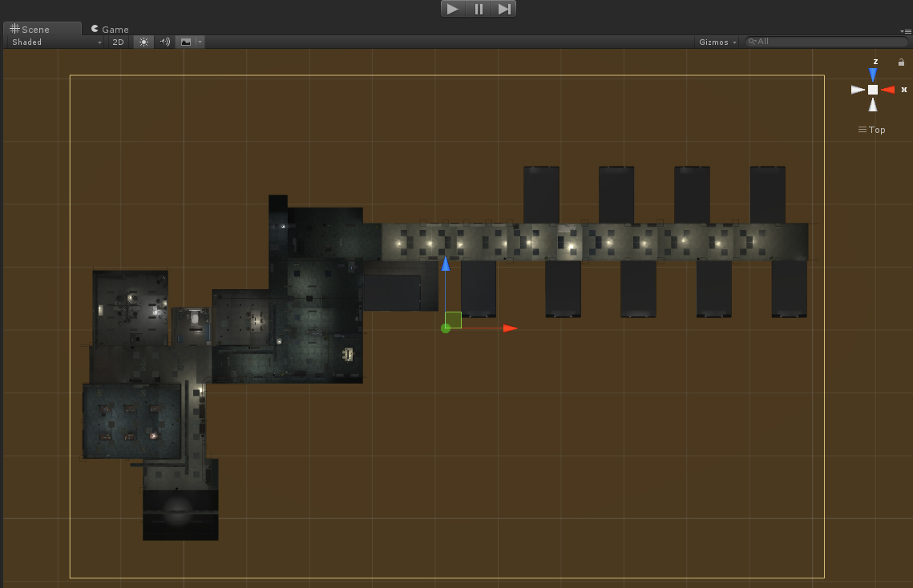The image size is (913, 588).
Task: Click the Top view label
Action: coord(871,130)
